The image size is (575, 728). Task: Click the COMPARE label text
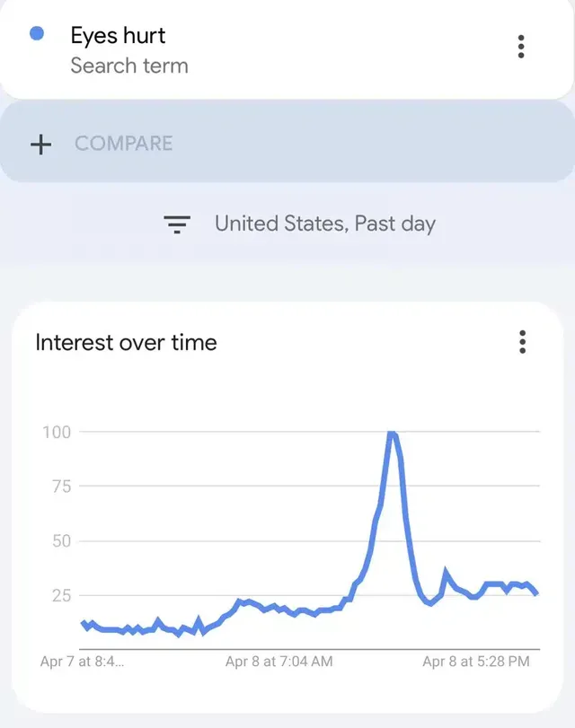pyautogui.click(x=123, y=144)
